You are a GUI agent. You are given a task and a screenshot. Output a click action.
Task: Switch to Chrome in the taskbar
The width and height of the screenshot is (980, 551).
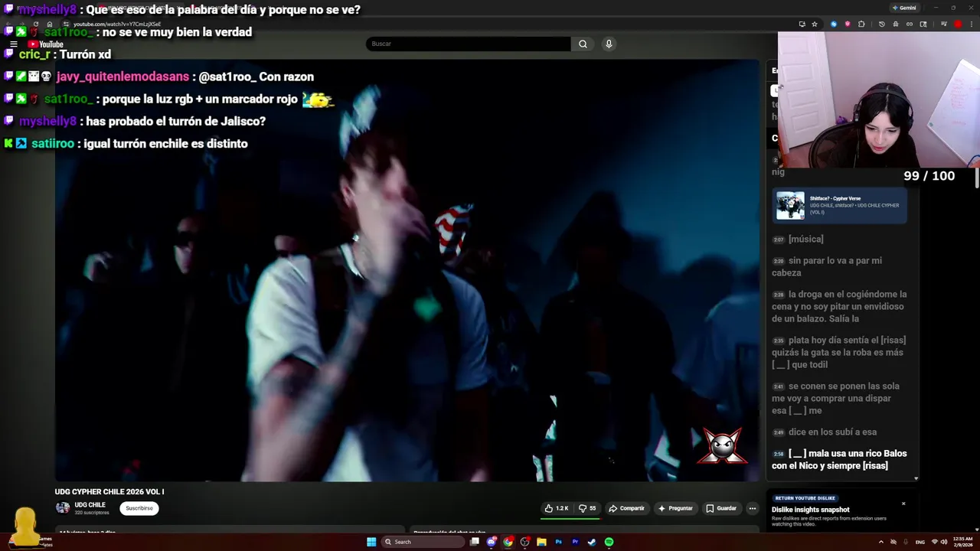point(508,542)
